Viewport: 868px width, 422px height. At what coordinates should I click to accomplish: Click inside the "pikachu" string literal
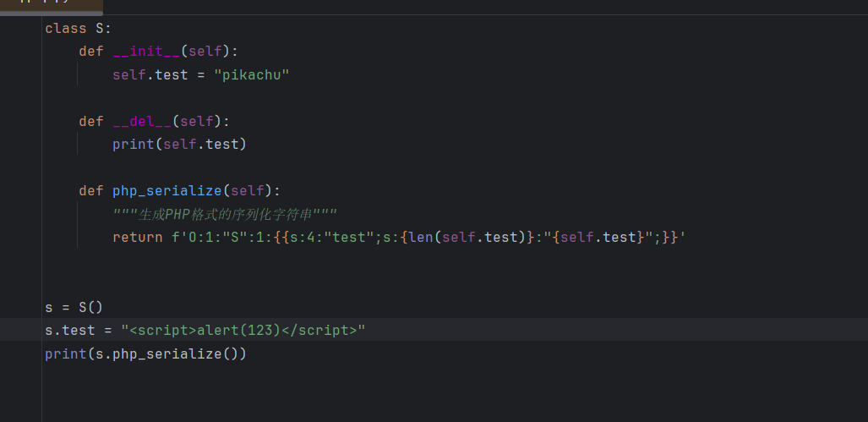click(252, 75)
